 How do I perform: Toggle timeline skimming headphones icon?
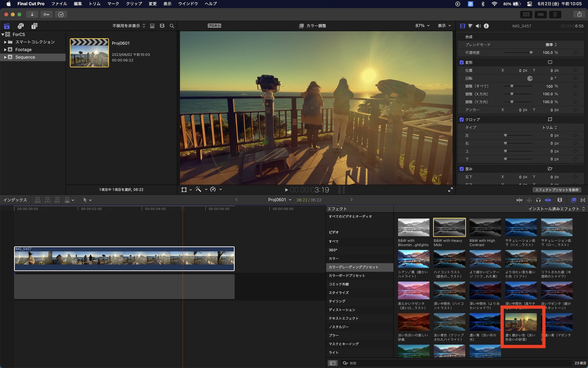[538, 200]
